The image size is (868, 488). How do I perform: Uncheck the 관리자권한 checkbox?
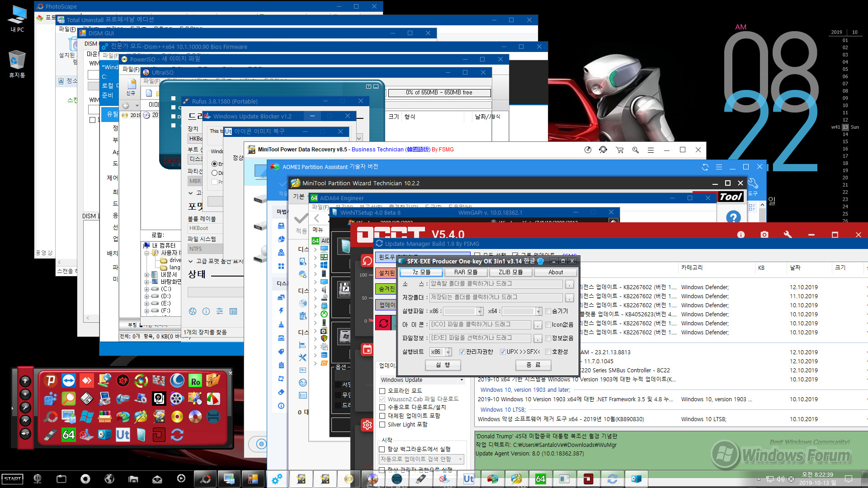pos(462,352)
